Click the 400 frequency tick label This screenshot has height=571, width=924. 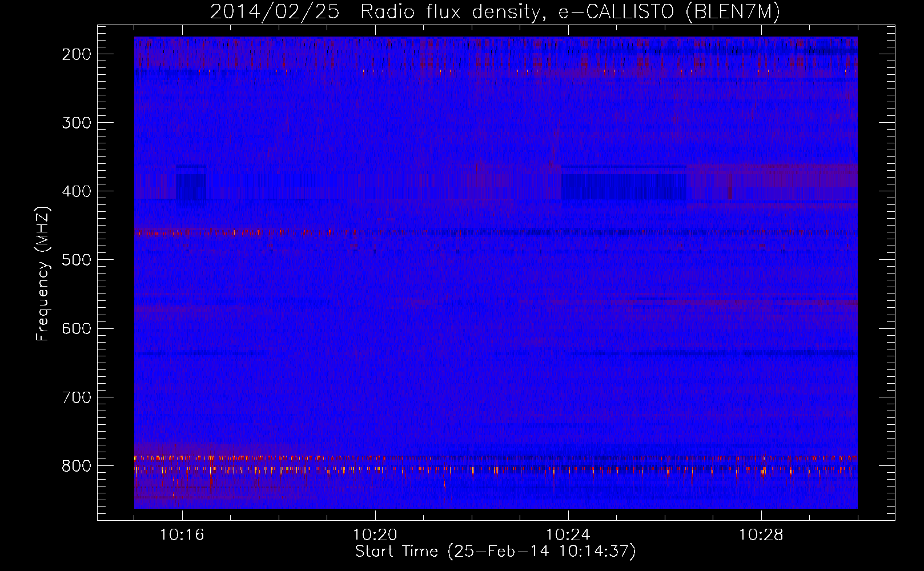[76, 191]
